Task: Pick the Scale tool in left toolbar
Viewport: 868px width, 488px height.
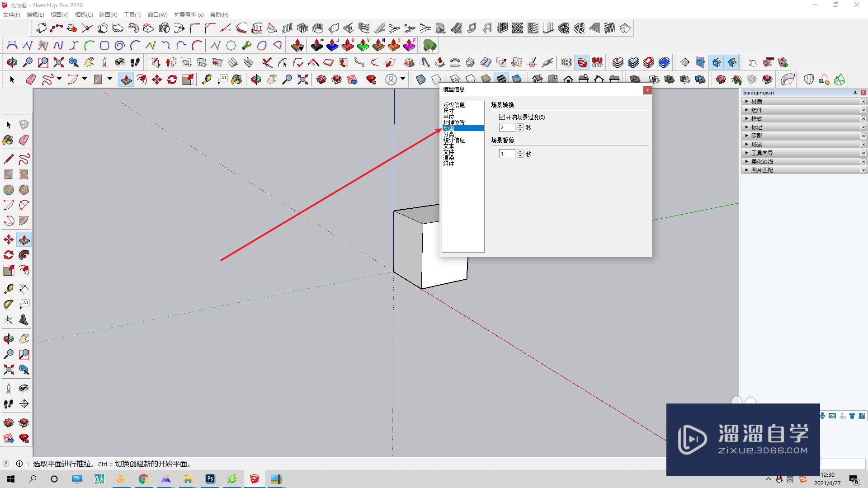Action: tap(9, 270)
